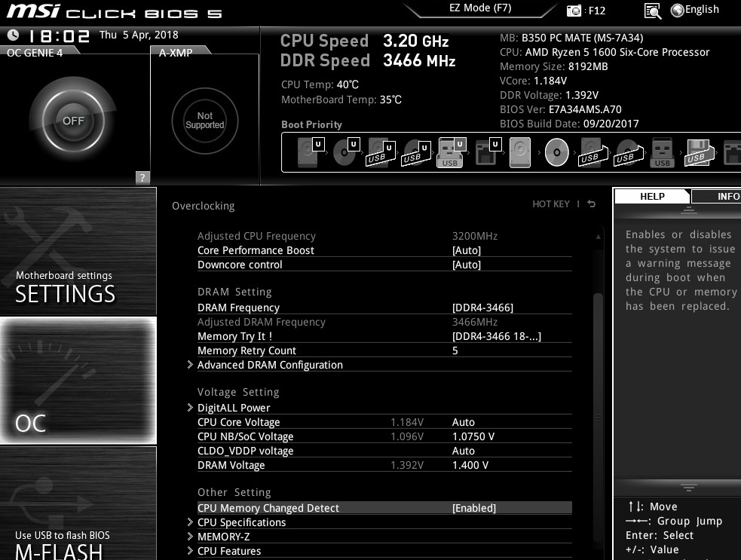Open the DRAM Frequency [DDR4-3466] option

click(x=384, y=308)
